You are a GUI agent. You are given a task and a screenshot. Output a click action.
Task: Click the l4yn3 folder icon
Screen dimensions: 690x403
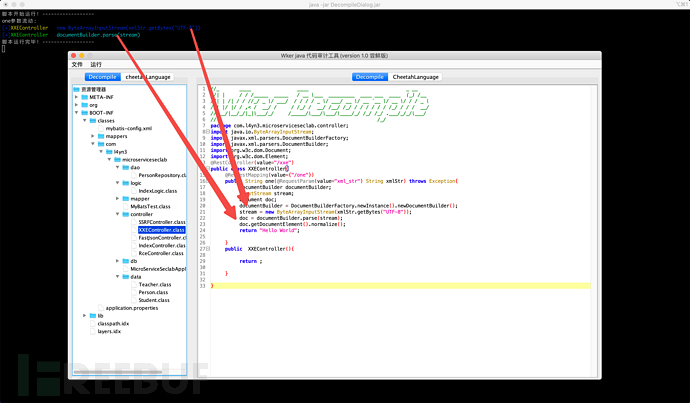point(109,152)
